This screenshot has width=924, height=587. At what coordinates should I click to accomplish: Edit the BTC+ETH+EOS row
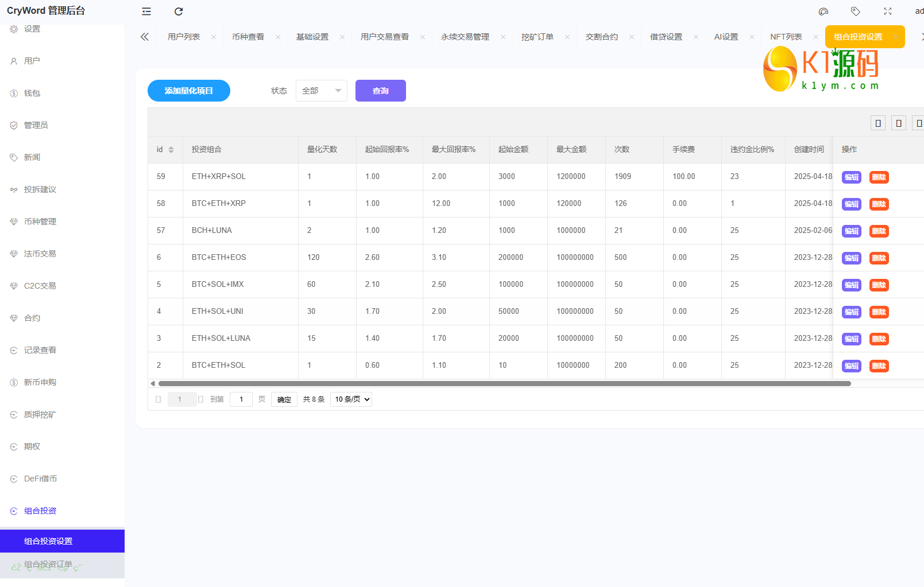coord(852,258)
